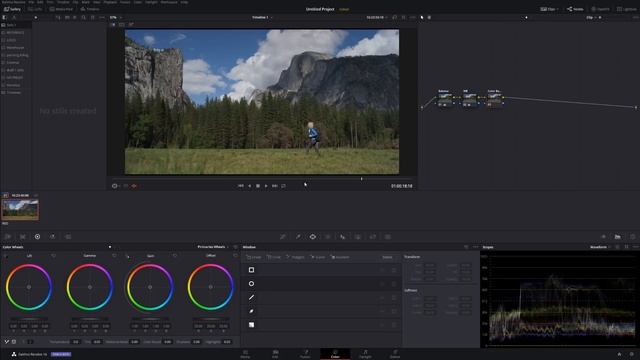Open the Tracker palette icon
The width and height of the screenshot is (640, 360).
pyautogui.click(x=328, y=237)
